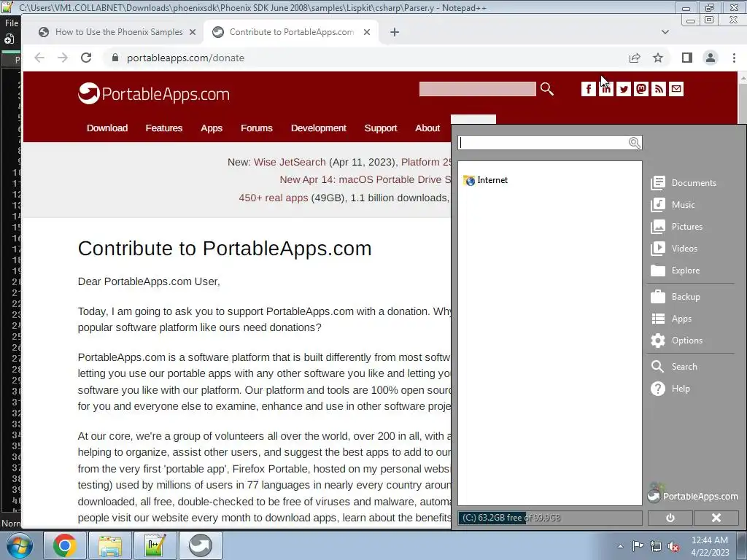Screen dimensions: 747x560
Task: Open the Forums nav menu
Action: [x=257, y=128]
